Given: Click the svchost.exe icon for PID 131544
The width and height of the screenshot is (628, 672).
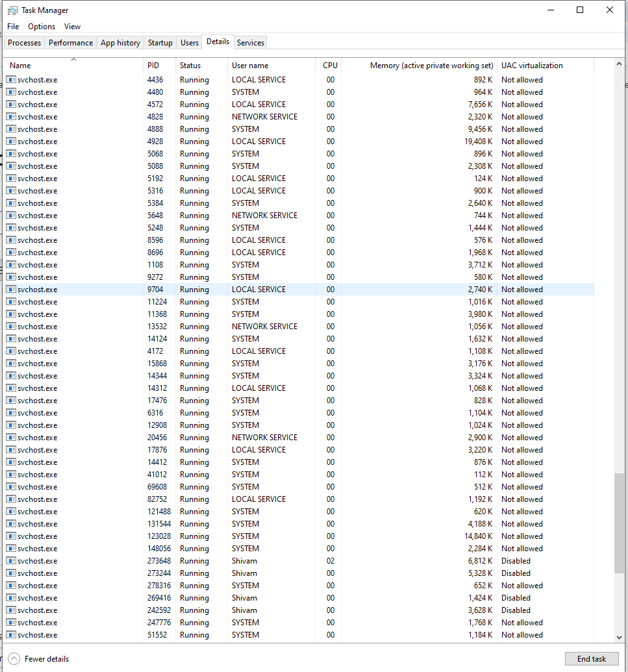Looking at the screenshot, I should pos(11,524).
